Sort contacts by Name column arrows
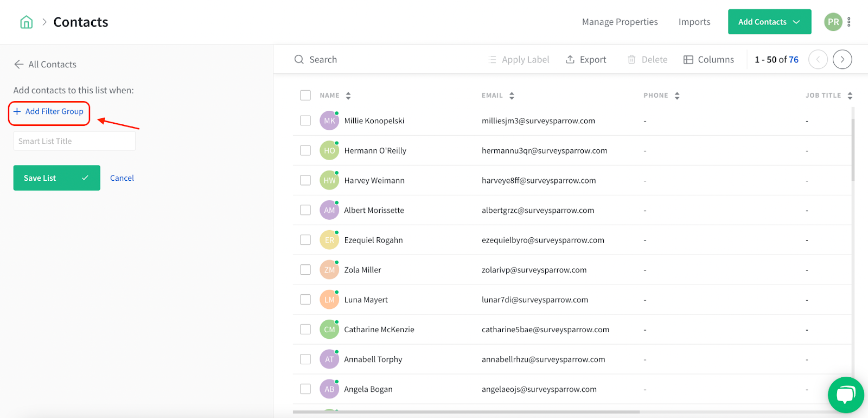 click(348, 96)
